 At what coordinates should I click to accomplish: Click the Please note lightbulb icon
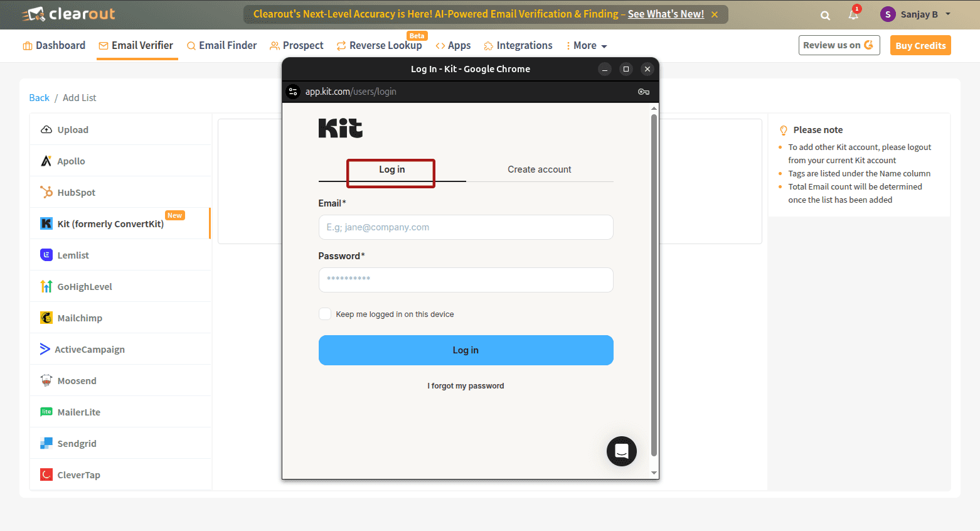[x=783, y=131]
